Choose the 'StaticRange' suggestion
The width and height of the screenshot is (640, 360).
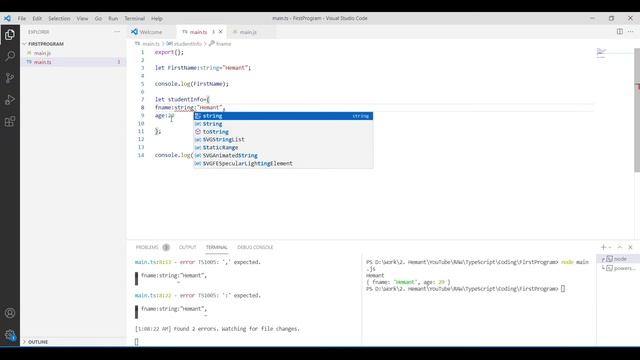click(283, 147)
